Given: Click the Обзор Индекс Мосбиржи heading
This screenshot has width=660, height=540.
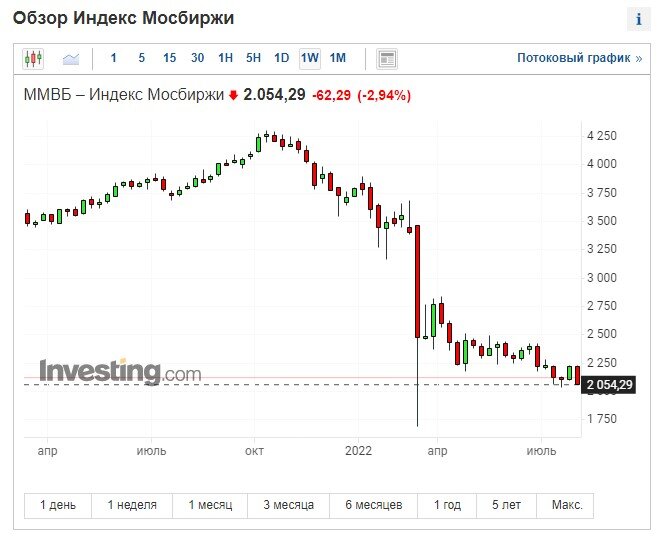Looking at the screenshot, I should click(123, 19).
